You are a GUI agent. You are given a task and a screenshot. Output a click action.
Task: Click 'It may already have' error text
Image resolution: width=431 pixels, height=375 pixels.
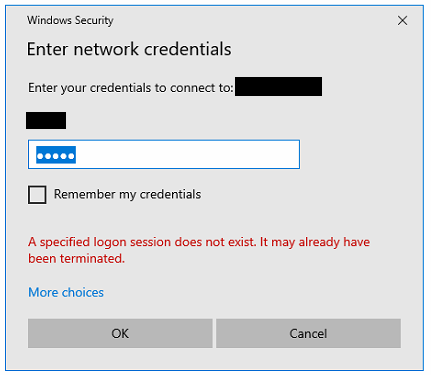pos(315,242)
